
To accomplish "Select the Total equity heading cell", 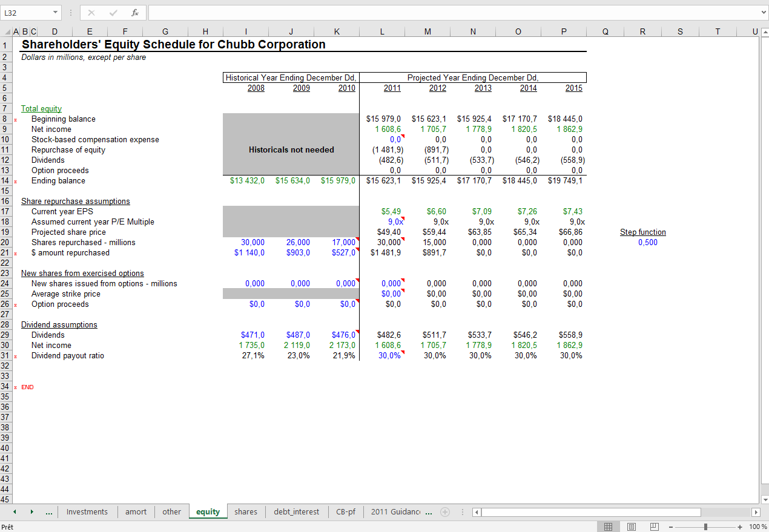I will (41, 109).
